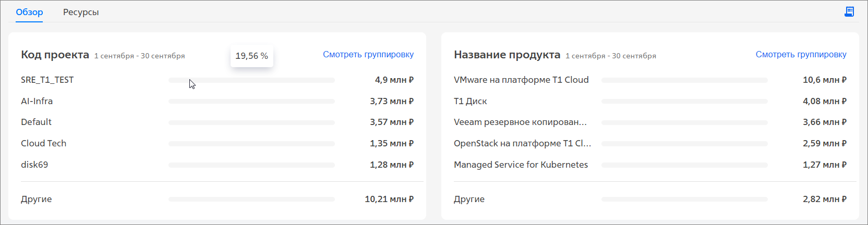The image size is (868, 225).
Task: Click the Другие bar under Код проекта
Action: coord(251,199)
